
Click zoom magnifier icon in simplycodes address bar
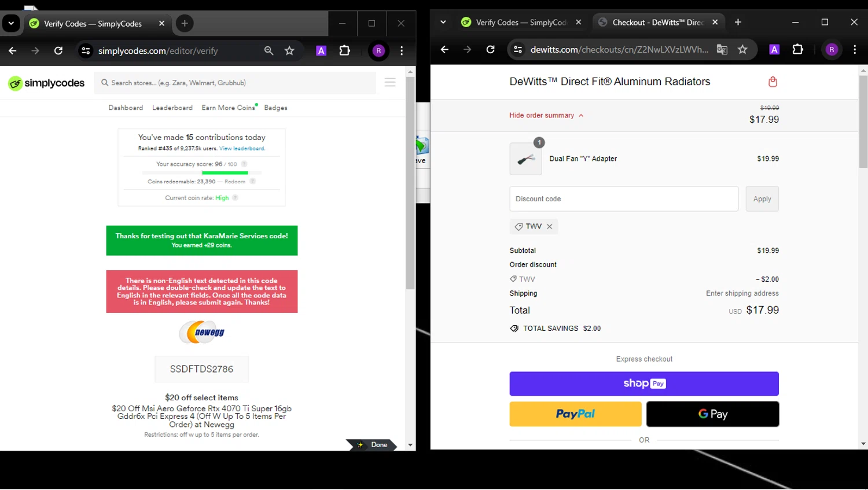tap(269, 51)
